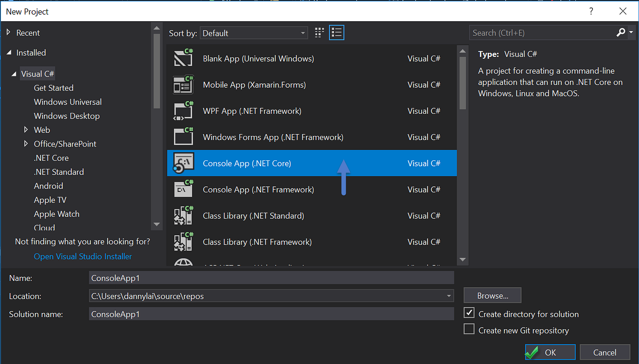The width and height of the screenshot is (639, 364).
Task: Activate the list view icon
Action: tap(336, 32)
